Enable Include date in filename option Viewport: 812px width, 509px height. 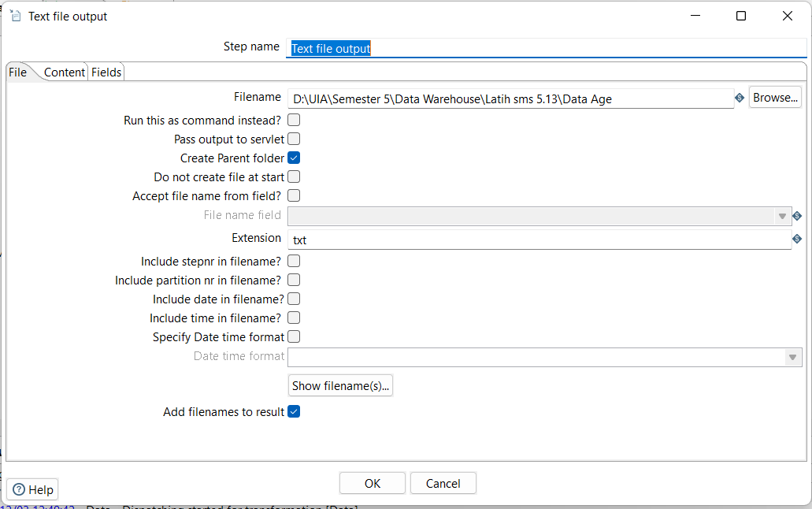click(x=294, y=299)
